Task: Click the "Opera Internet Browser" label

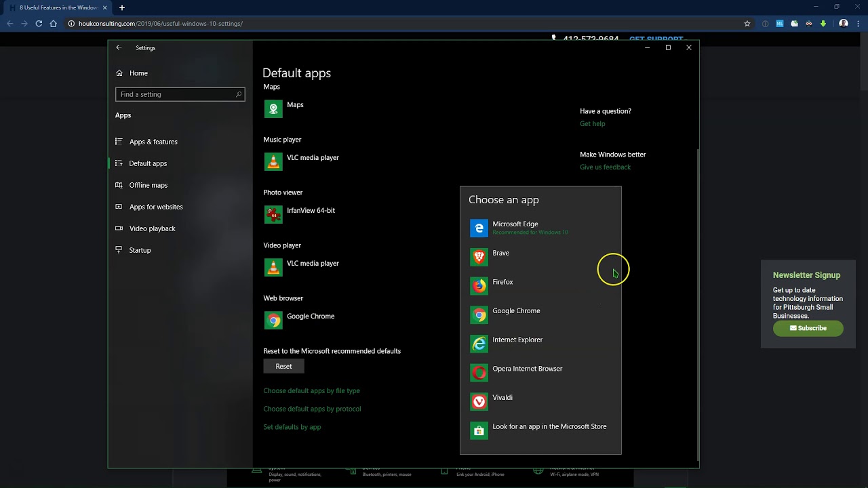Action: (527, 369)
